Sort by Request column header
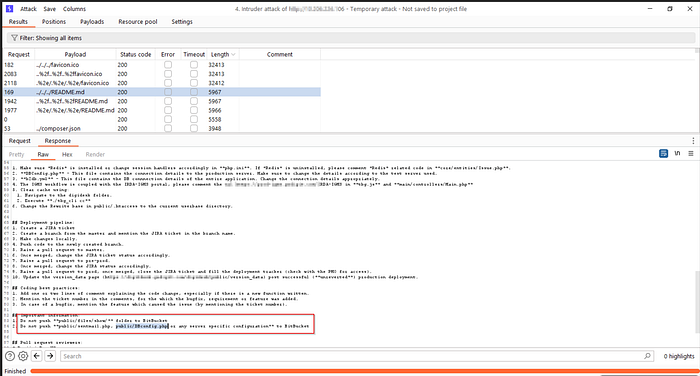Viewport: 700px width, 376px height. [19, 54]
